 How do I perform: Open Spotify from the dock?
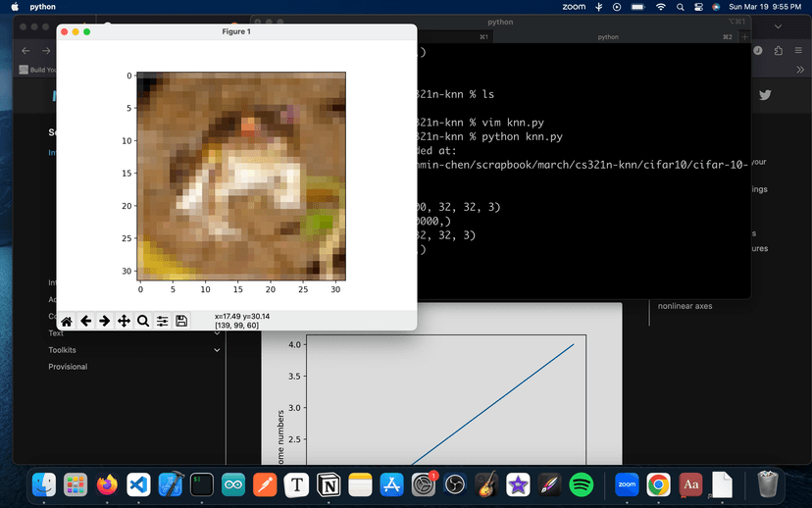coord(581,484)
